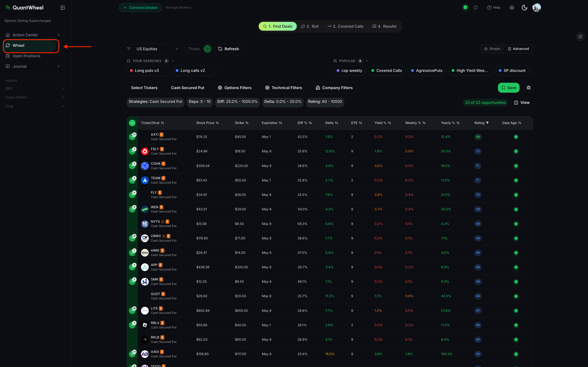Viewport: 588px width, 367px height.
Task: Switch to Advanced filter mode
Action: click(x=518, y=49)
